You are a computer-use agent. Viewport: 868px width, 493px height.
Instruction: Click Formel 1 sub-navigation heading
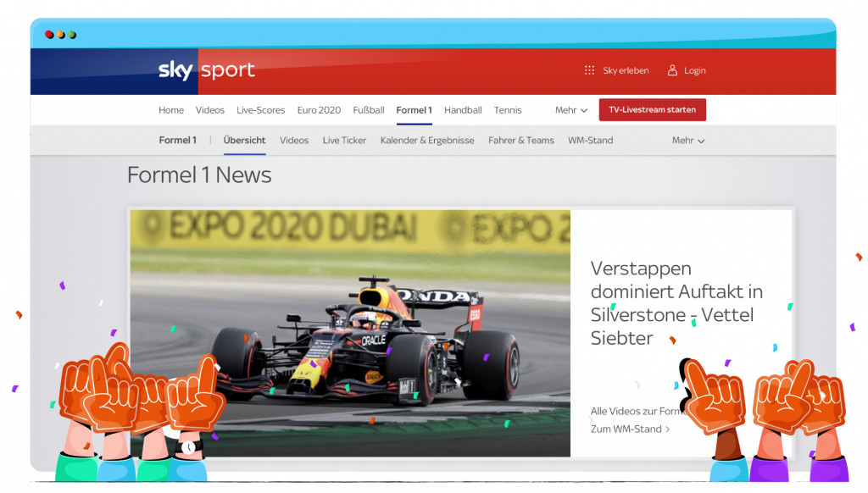click(x=178, y=141)
